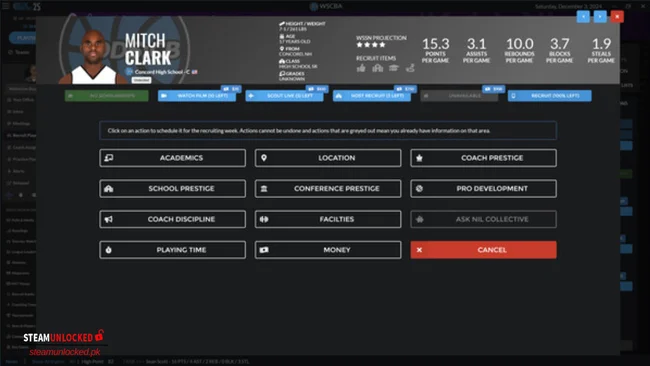Click the Mitch Clark name heading

148,49
